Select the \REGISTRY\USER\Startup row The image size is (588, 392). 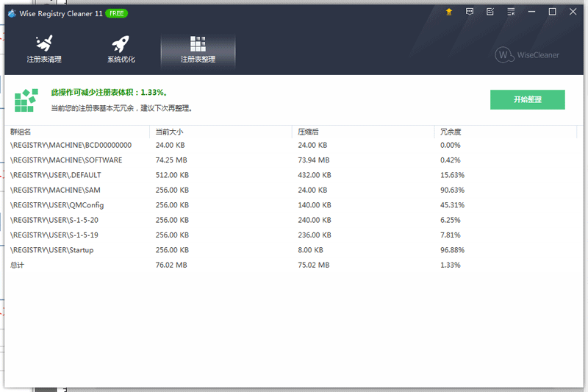52,250
